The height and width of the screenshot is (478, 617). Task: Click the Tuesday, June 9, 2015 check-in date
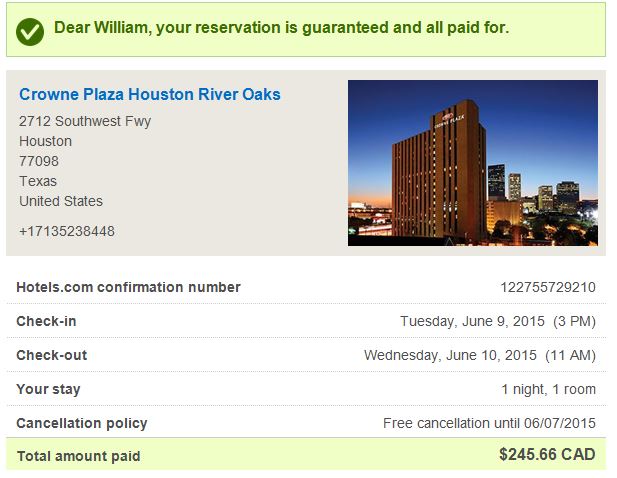[497, 321]
